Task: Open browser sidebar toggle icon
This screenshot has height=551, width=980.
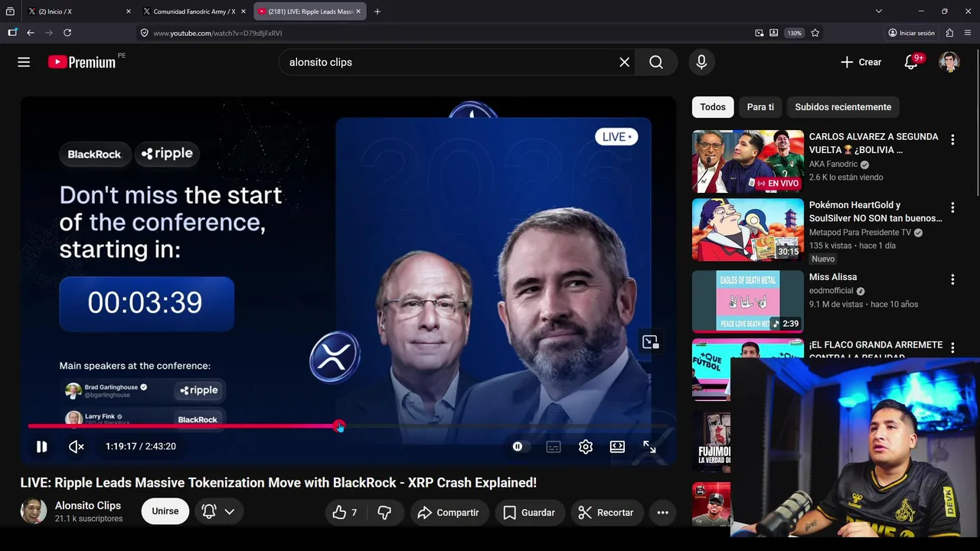Action: [12, 33]
